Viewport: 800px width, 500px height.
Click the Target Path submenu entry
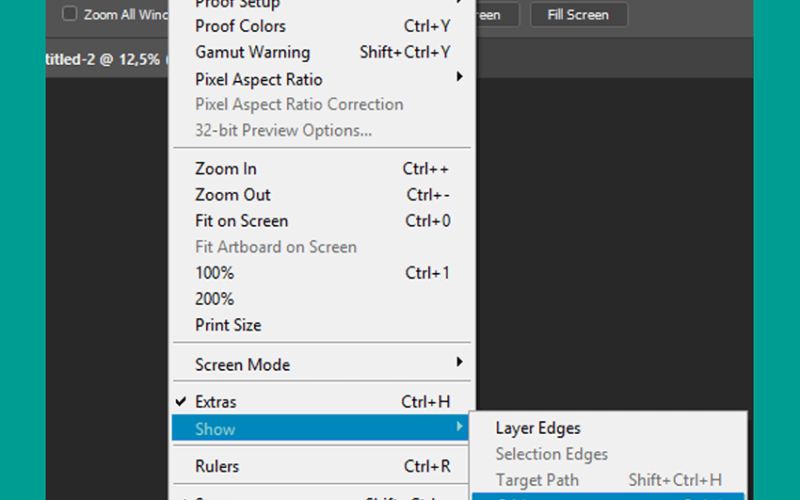[x=608, y=480]
